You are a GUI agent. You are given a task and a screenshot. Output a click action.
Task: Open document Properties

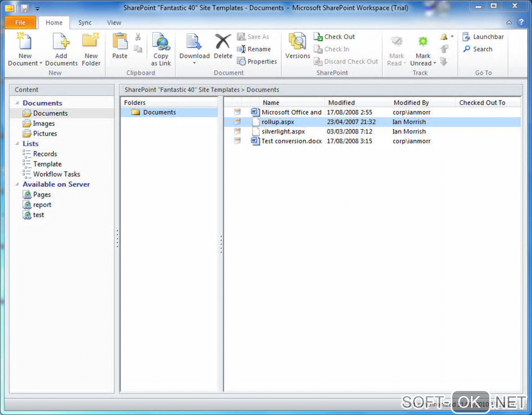(x=257, y=62)
